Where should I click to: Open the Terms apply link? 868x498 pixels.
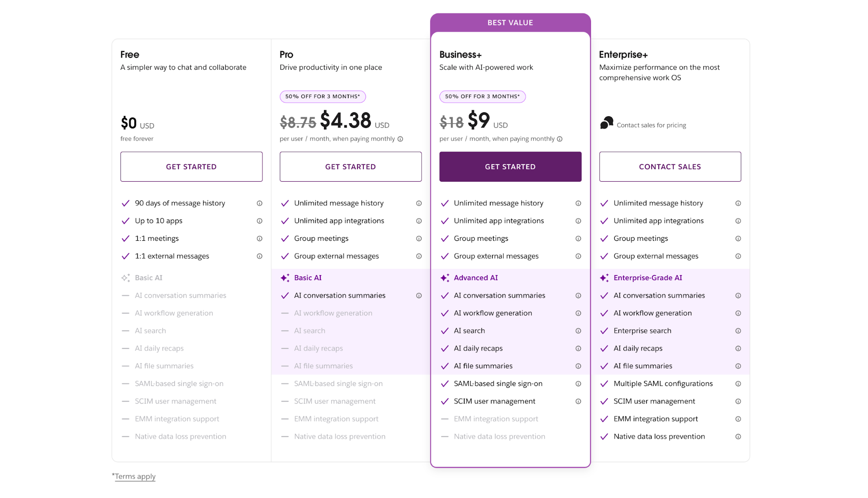135,476
